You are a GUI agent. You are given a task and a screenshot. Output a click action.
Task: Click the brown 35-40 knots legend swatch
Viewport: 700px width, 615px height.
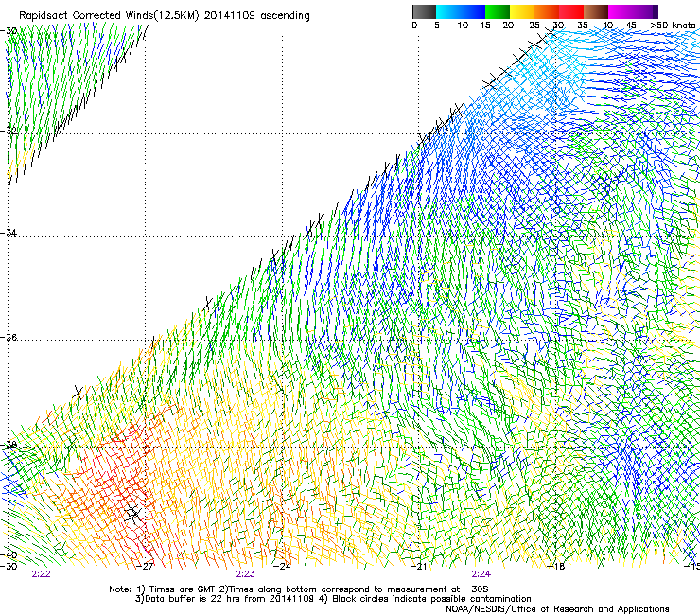pyautogui.click(x=596, y=11)
